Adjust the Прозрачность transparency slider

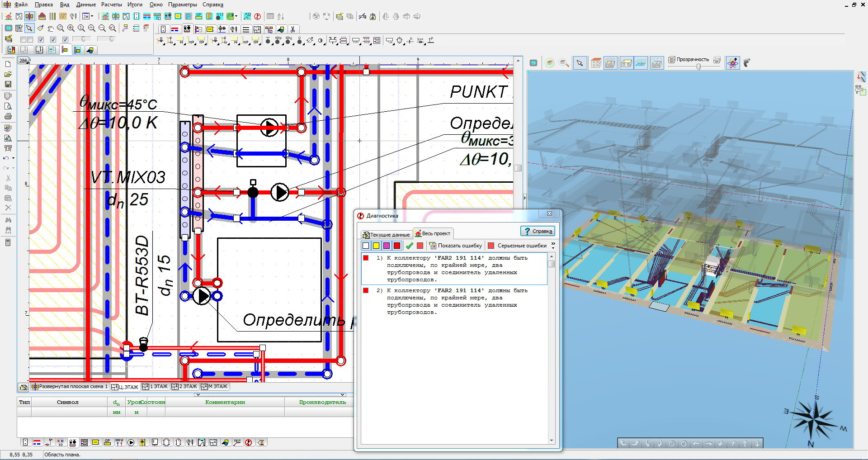coord(698,67)
